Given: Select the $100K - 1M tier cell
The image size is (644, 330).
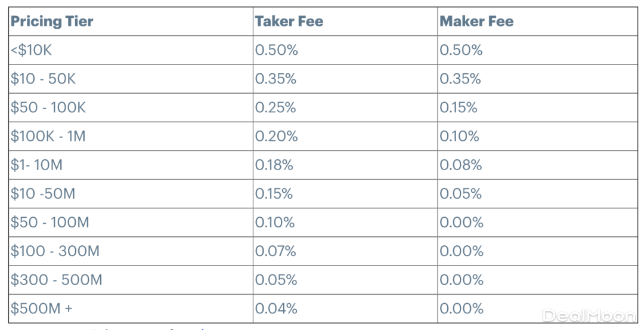Looking at the screenshot, I should pos(48,136).
